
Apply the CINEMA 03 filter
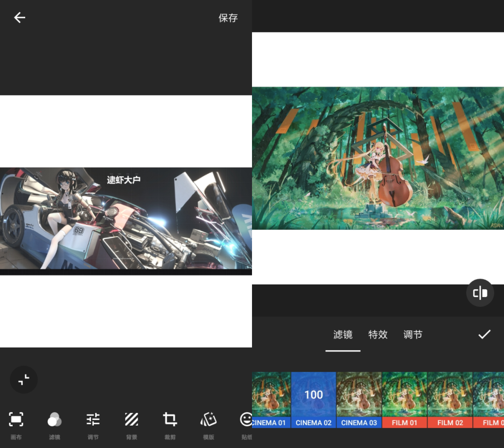(x=359, y=400)
